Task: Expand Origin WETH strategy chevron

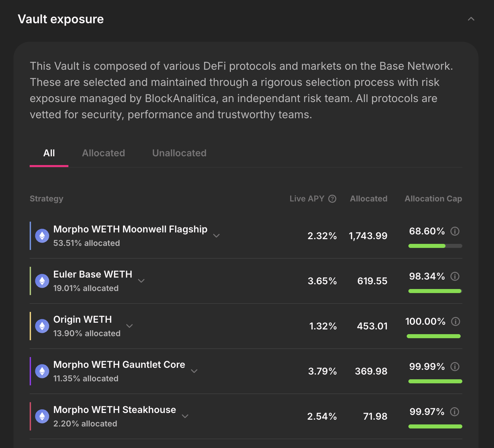Action: point(129,326)
